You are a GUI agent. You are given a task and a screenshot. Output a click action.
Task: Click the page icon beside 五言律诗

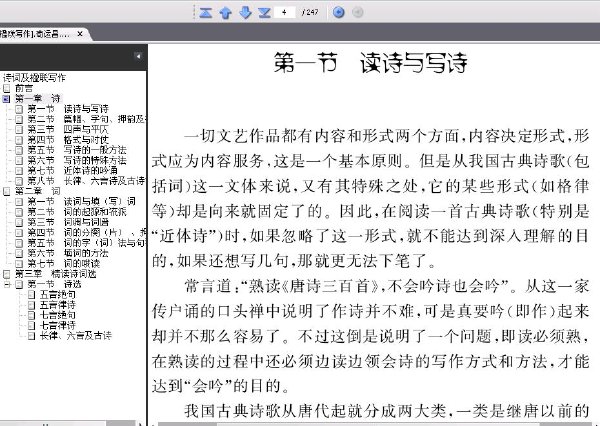click(x=32, y=305)
